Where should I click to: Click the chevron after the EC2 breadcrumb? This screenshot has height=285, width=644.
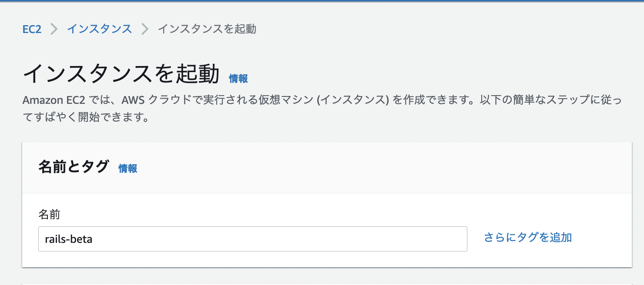(54, 29)
